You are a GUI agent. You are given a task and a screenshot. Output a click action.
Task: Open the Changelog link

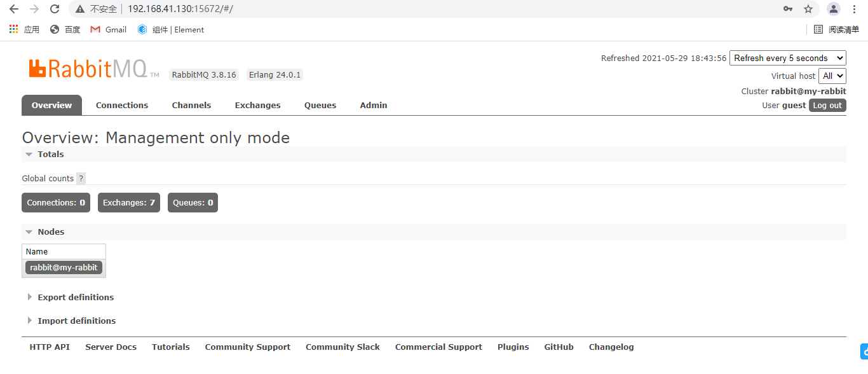[611, 347]
